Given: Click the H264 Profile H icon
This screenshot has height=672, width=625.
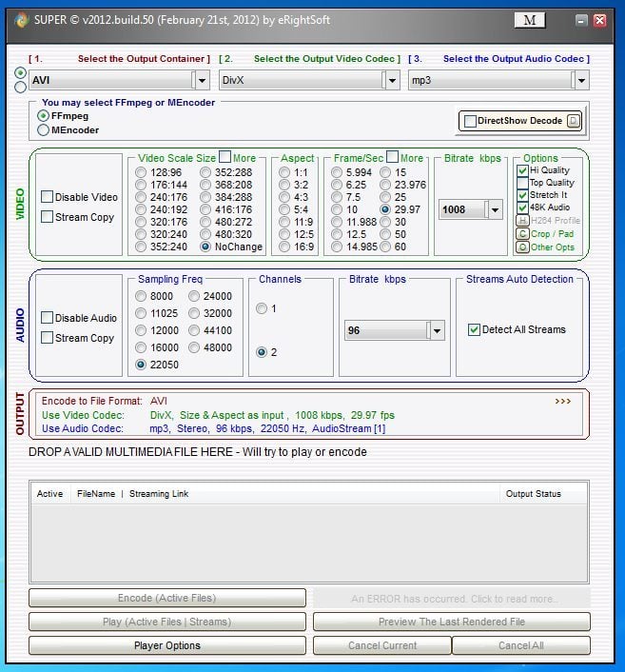Looking at the screenshot, I should (x=522, y=220).
